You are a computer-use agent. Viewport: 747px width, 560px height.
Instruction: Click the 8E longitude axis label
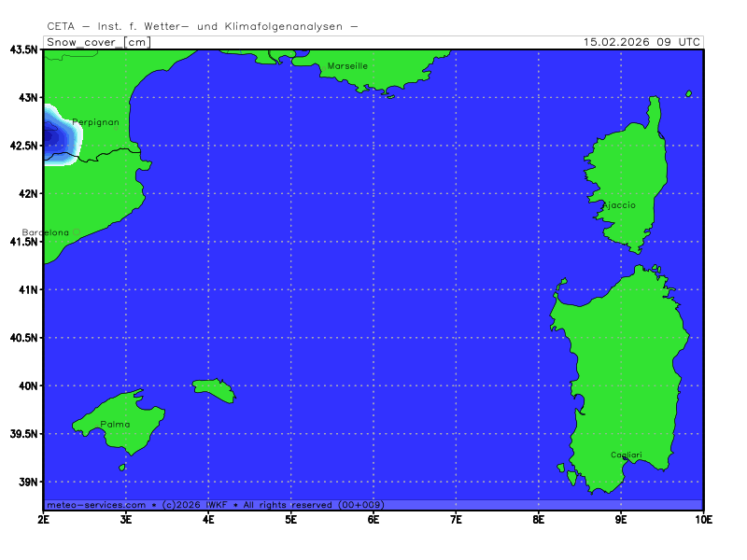click(x=538, y=517)
